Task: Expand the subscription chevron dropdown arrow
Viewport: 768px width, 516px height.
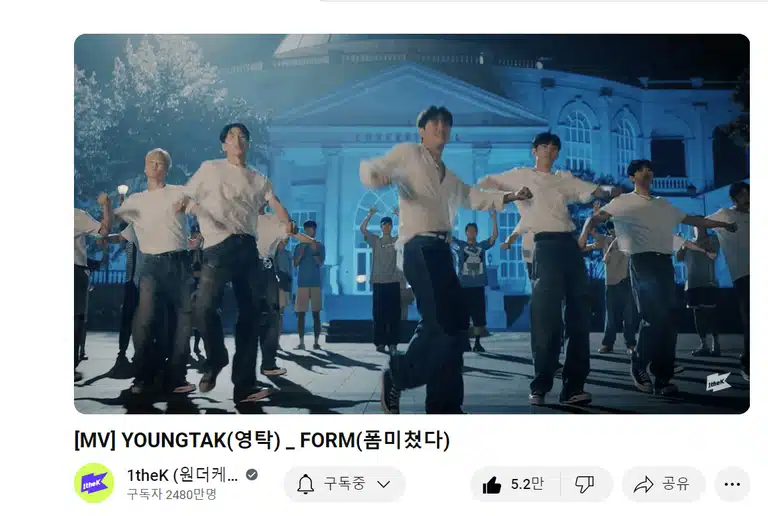Action: (x=384, y=484)
